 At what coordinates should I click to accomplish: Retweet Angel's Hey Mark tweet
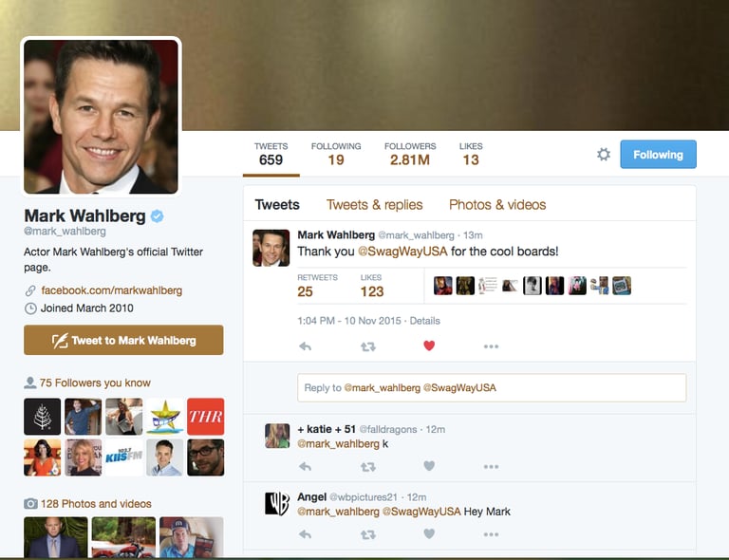pyautogui.click(x=367, y=535)
